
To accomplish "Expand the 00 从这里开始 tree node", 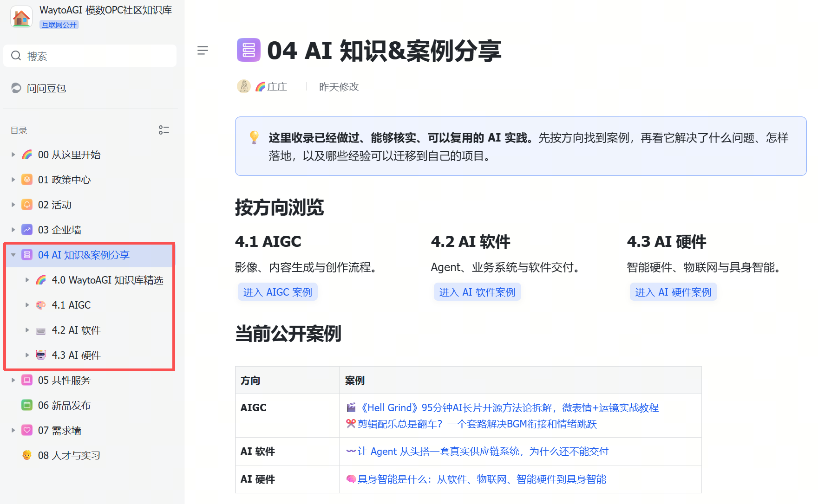I will click(13, 155).
